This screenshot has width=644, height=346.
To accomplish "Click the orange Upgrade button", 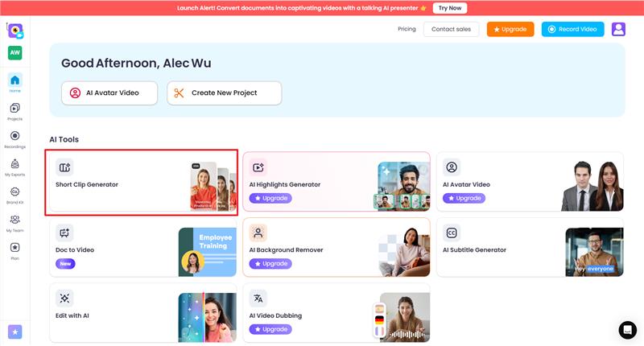I will click(510, 29).
